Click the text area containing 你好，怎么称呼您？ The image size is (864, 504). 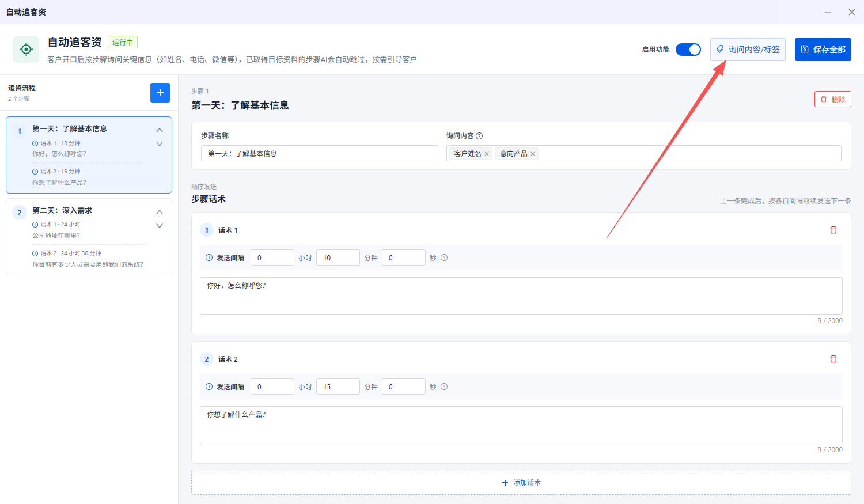pos(521,296)
